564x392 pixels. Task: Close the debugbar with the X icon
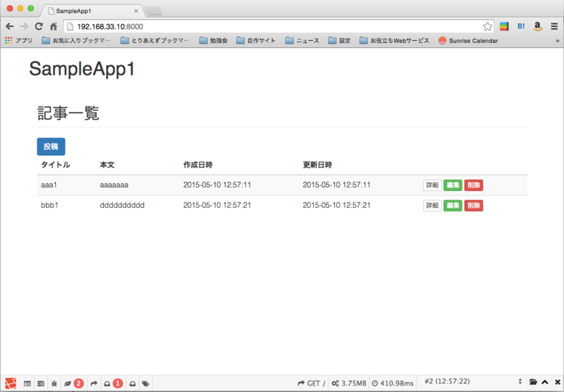pyautogui.click(x=558, y=382)
